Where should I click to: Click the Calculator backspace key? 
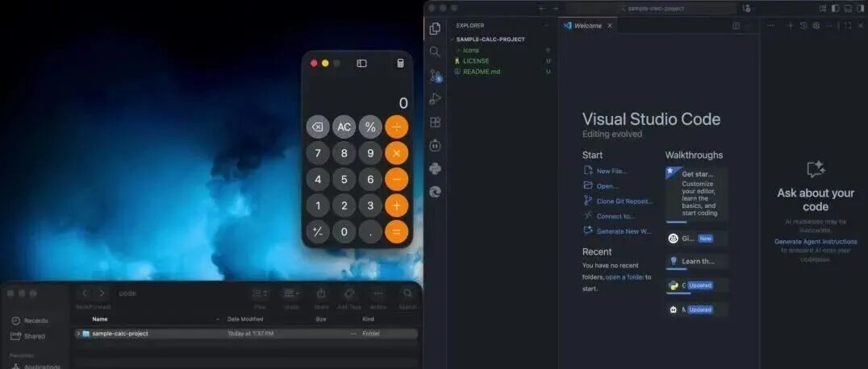318,127
